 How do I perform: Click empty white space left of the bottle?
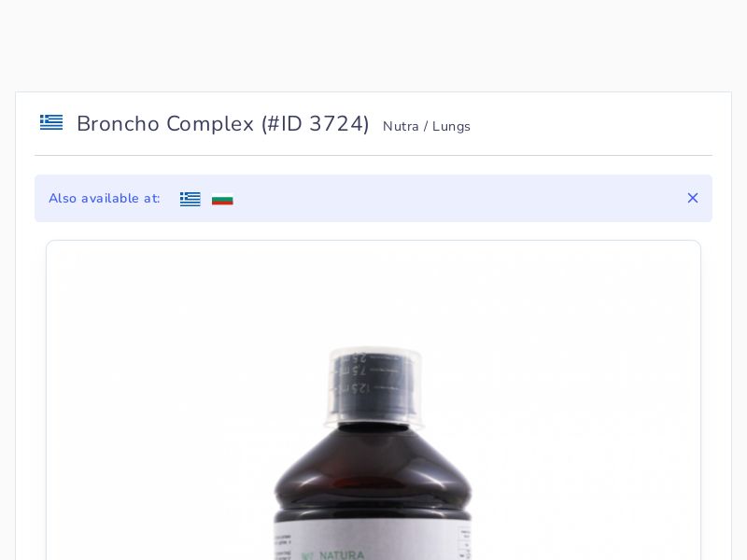(x=157, y=405)
